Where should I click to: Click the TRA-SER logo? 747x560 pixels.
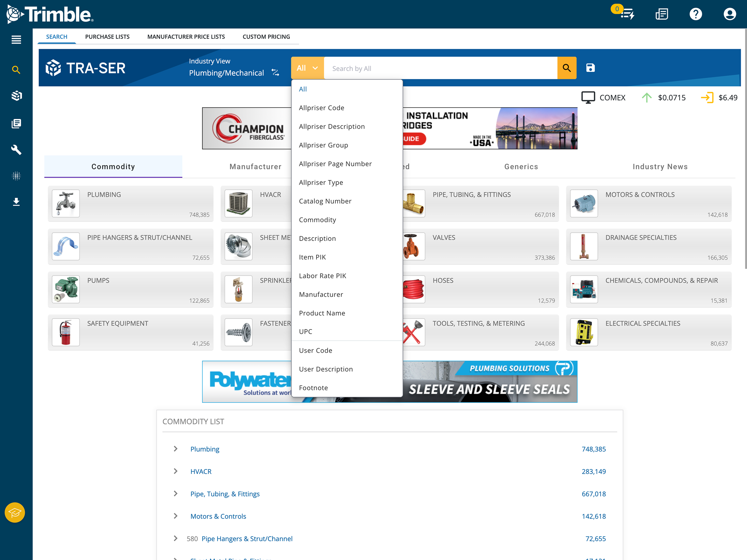pyautogui.click(x=86, y=68)
